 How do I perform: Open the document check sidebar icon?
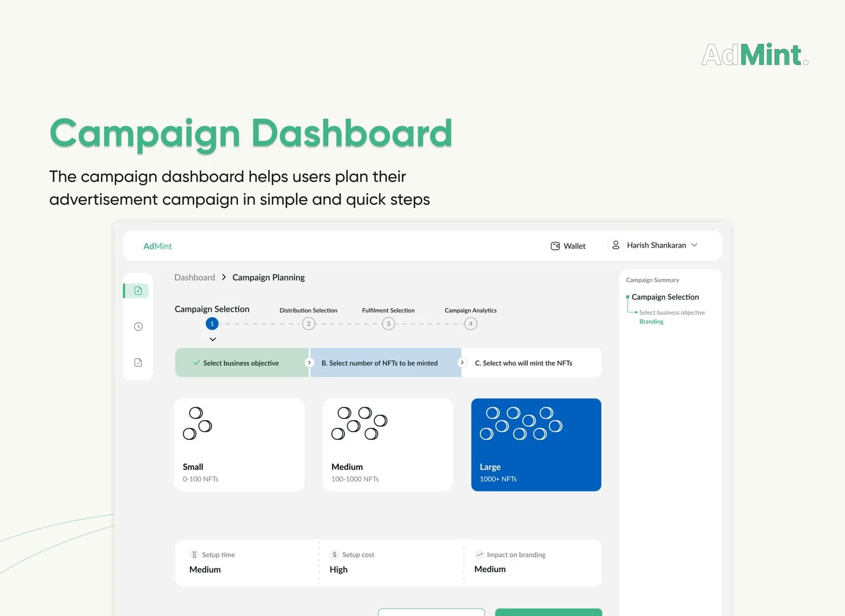[138, 363]
